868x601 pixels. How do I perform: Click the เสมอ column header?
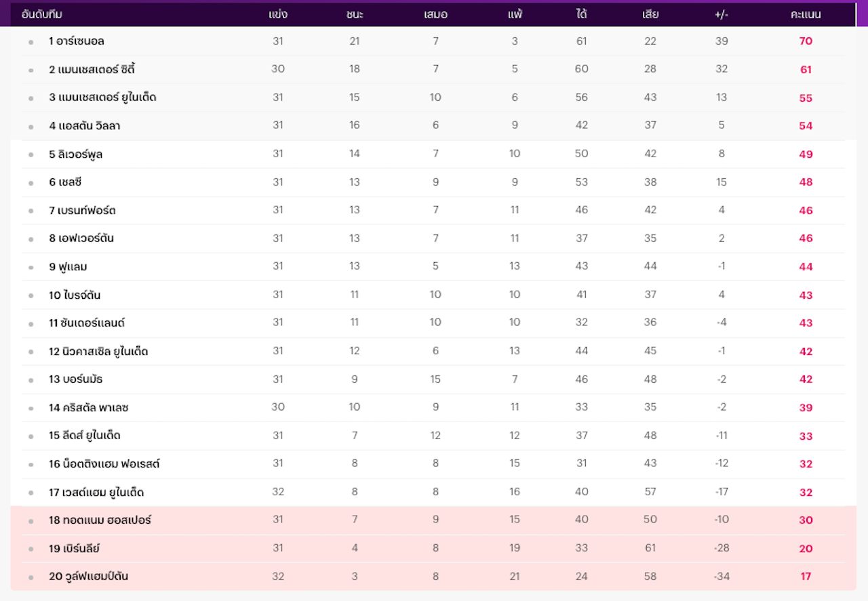pyautogui.click(x=435, y=14)
